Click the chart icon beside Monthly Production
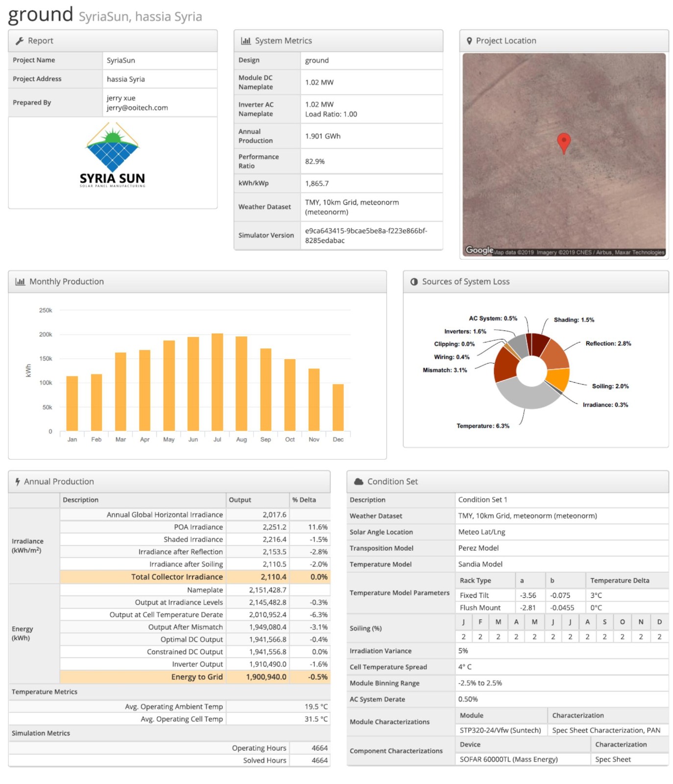This screenshot has height=784, width=673. click(x=20, y=282)
